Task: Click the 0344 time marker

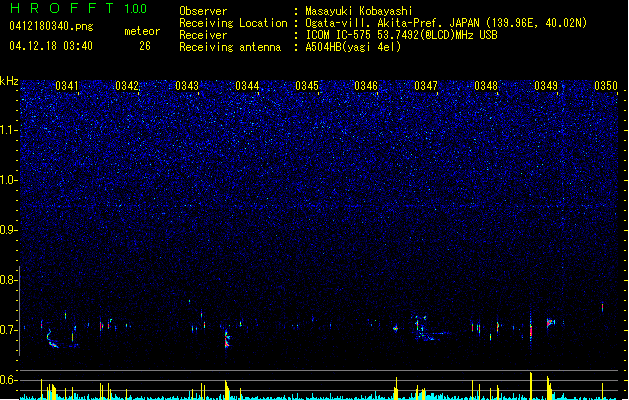Action: click(x=247, y=86)
